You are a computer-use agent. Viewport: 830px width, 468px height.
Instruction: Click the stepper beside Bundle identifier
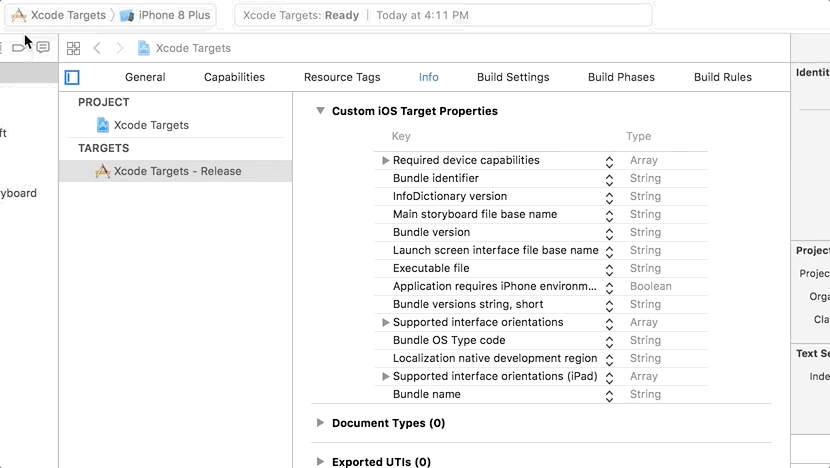pyautogui.click(x=609, y=179)
